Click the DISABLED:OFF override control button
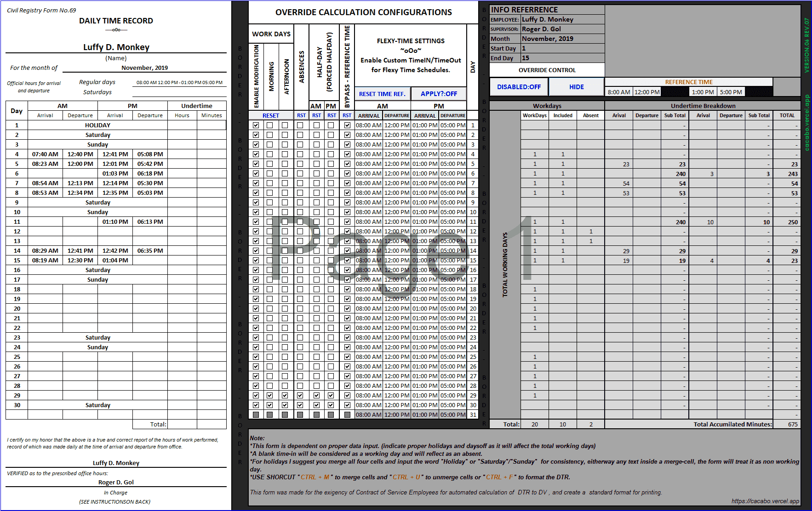This screenshot has height=511, width=812. [x=519, y=87]
